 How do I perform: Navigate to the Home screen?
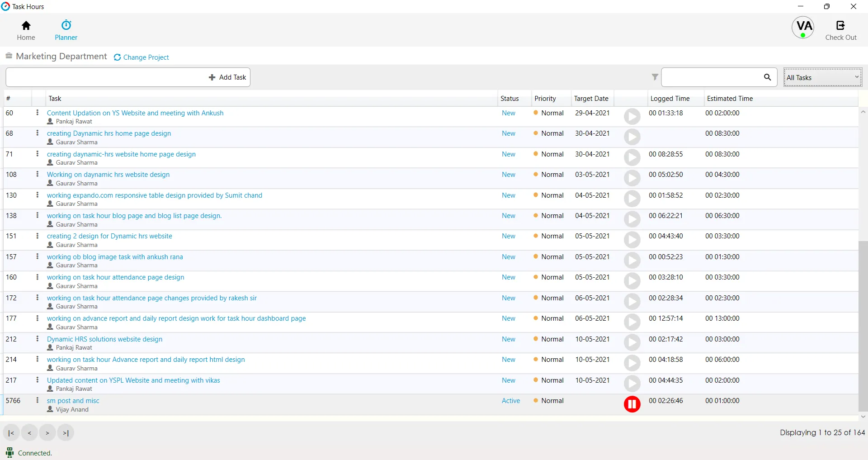tap(26, 30)
